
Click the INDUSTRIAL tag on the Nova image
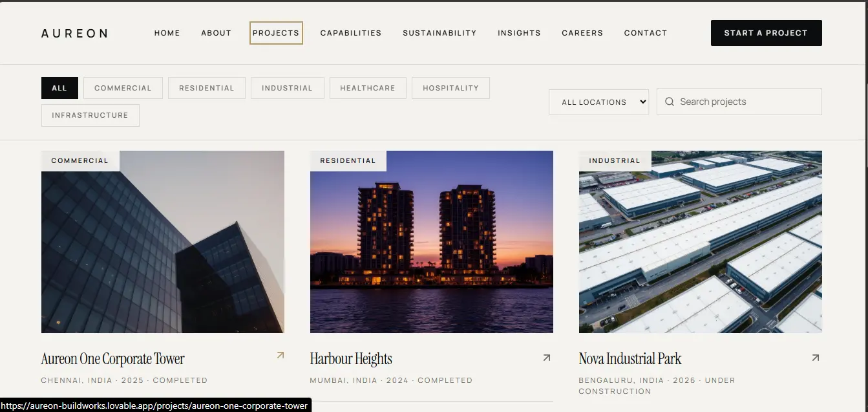[x=615, y=160]
